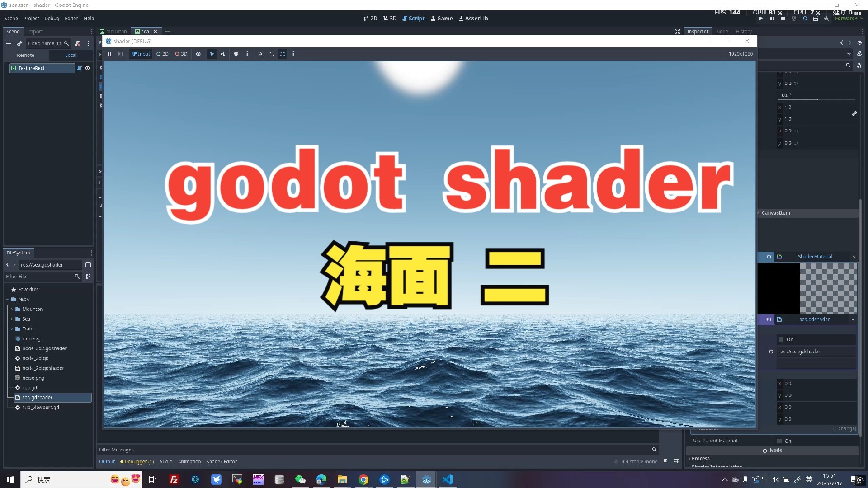Click the stretch-to-fit icon in game toolbar
868x488 pixels.
pyautogui.click(x=272, y=54)
